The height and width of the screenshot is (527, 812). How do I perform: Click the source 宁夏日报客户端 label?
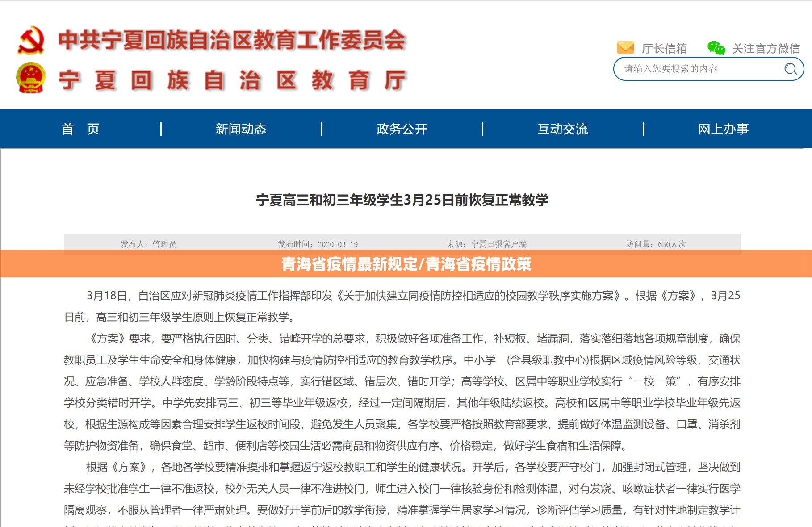click(487, 244)
